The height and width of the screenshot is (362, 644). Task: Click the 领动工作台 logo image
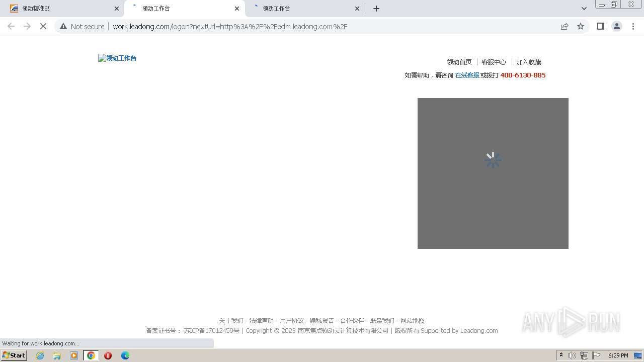[117, 58]
